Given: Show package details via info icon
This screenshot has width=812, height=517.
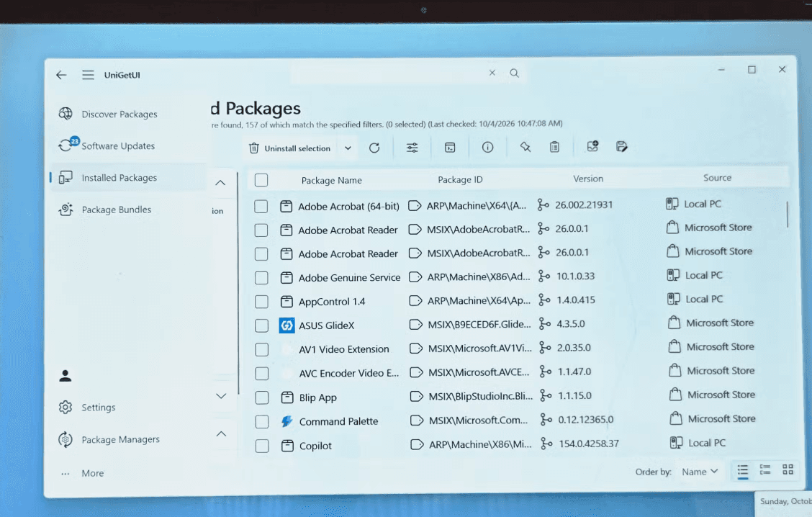Looking at the screenshot, I should (487, 147).
